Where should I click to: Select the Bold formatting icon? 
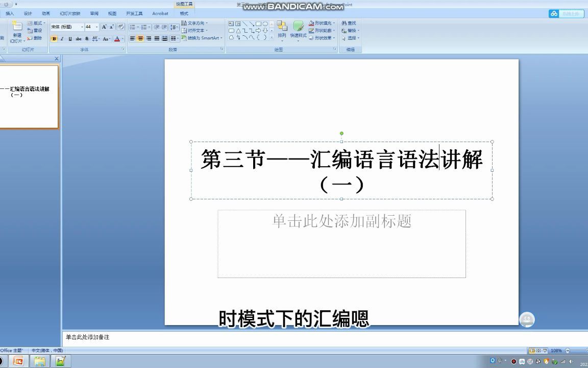54,38
